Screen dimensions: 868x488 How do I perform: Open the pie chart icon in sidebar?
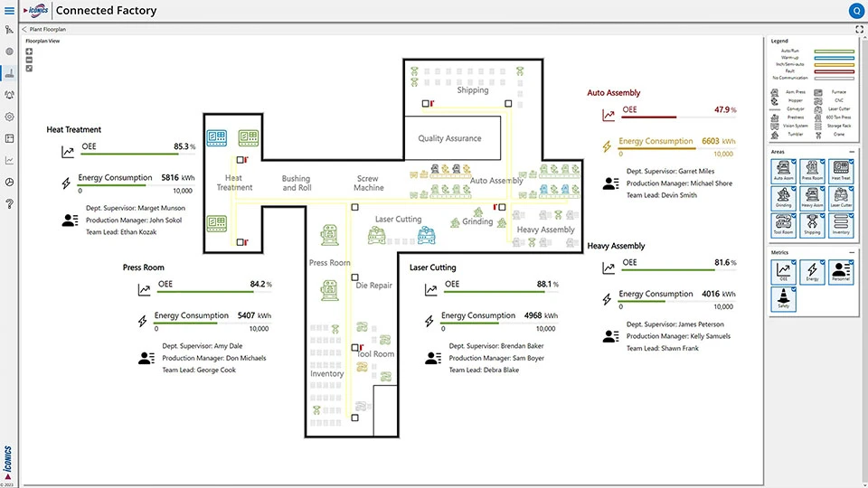[10, 182]
